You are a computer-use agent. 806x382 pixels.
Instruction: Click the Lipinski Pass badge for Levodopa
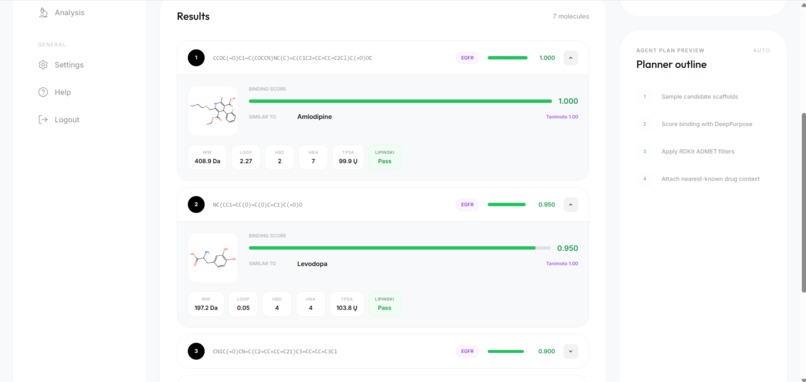(384, 304)
